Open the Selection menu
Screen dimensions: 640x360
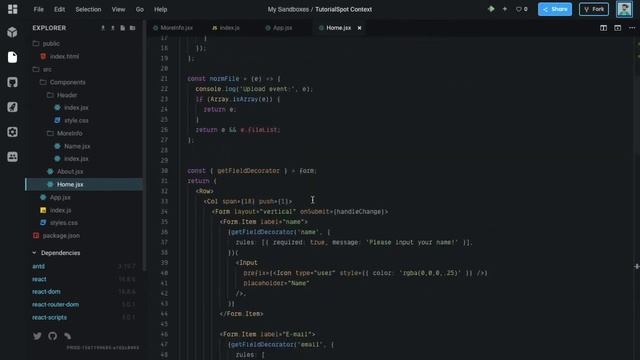pyautogui.click(x=88, y=9)
